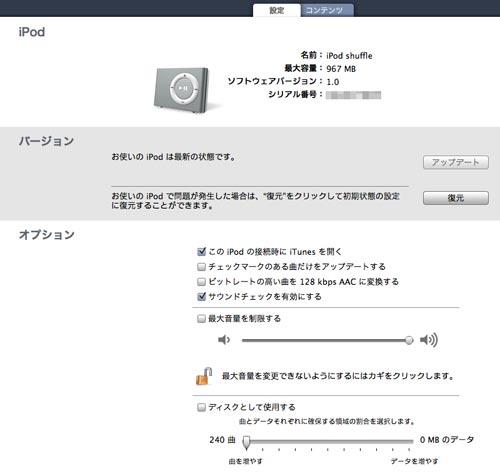The width and height of the screenshot is (500, 474).
Task: Click the iPod shuffle device image
Action: (x=181, y=90)
